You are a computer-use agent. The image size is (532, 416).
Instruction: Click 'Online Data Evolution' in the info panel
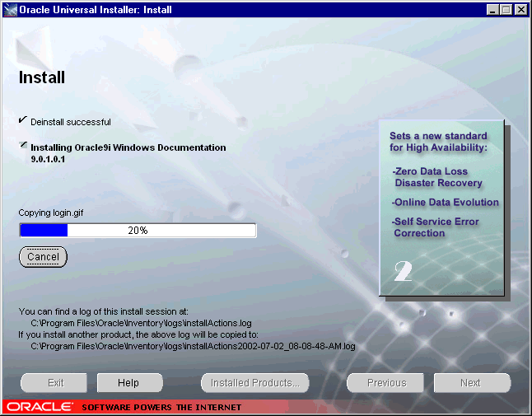[x=446, y=202]
